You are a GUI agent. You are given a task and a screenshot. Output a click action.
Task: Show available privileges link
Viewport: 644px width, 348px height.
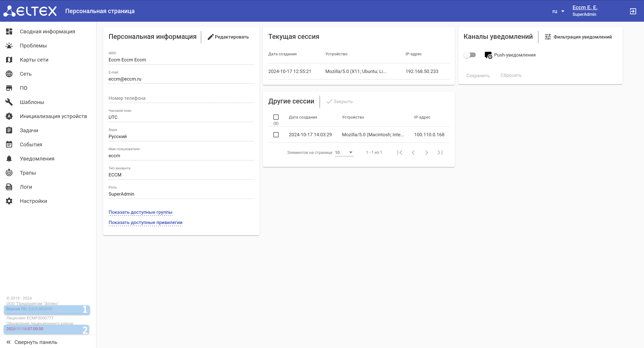[x=145, y=222]
